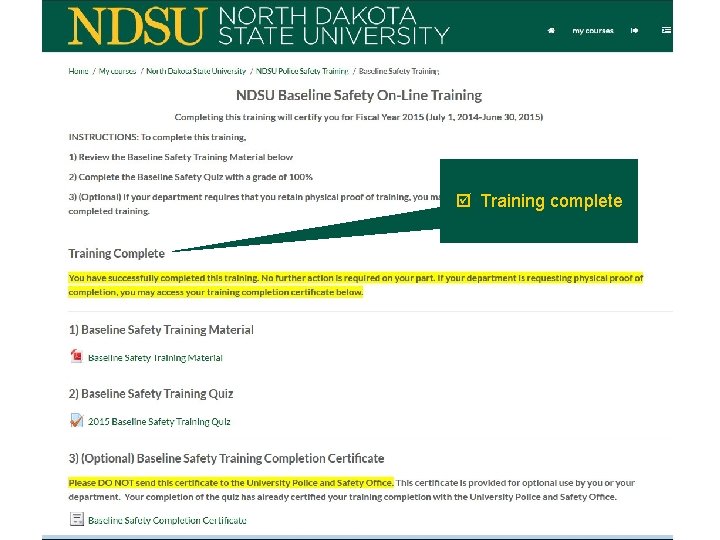This screenshot has width=720, height=540.
Task: Click the certificate document icon
Action: click(x=76, y=519)
